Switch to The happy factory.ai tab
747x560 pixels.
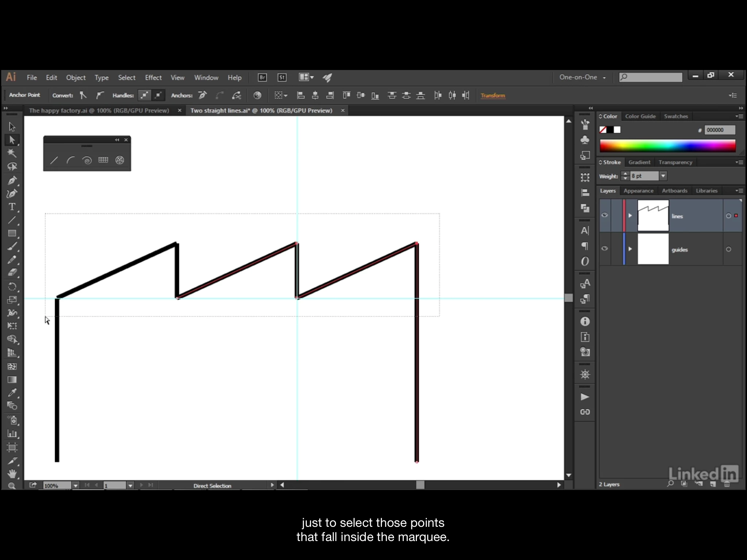[x=99, y=110]
